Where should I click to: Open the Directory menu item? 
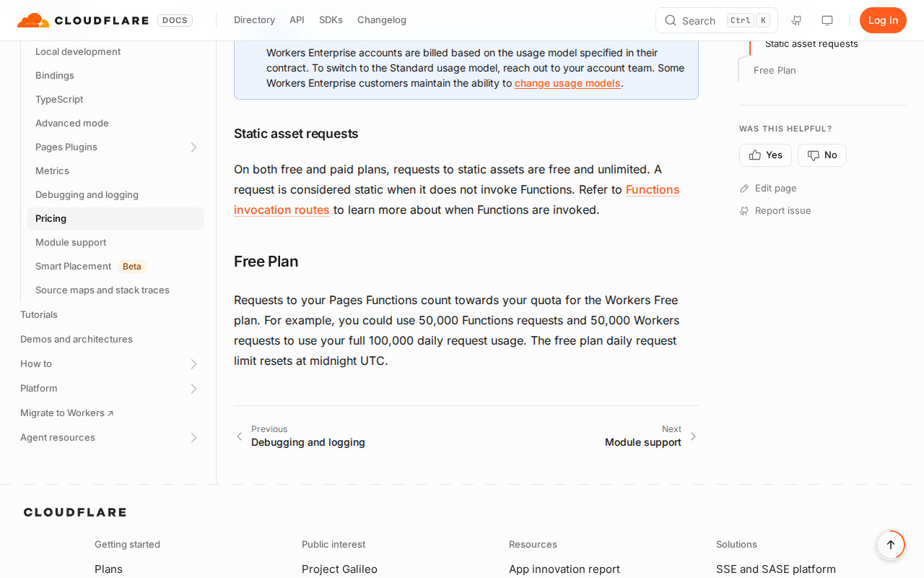point(254,20)
